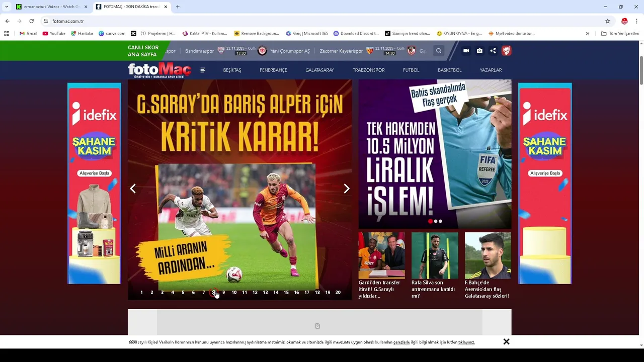
Task: Click the CANLI SKOR ANA SAYFA button
Action: [143, 51]
